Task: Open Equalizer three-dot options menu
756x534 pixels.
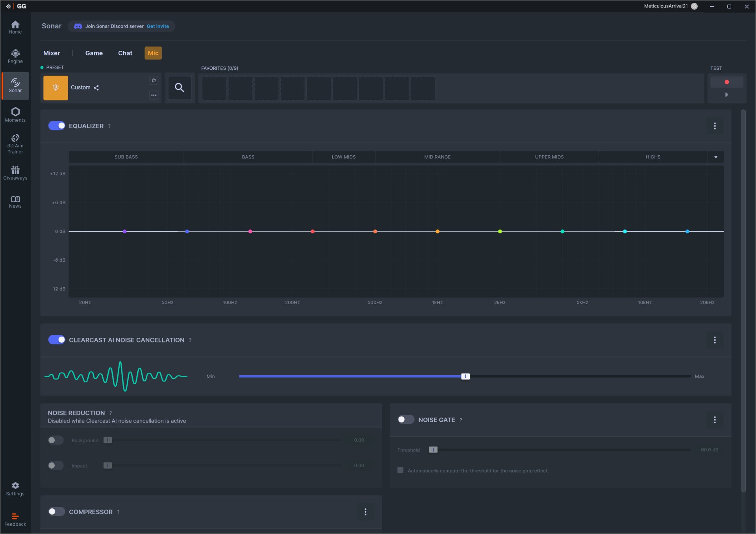Action: [715, 126]
